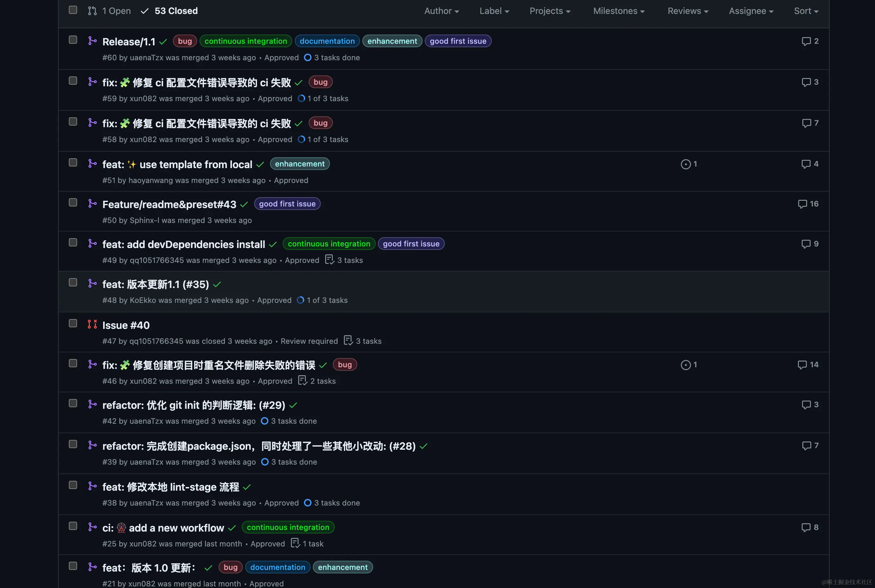The width and height of the screenshot is (875, 588).
Task: Open 'ci: add a new workflow' pull request
Action: 176,528
